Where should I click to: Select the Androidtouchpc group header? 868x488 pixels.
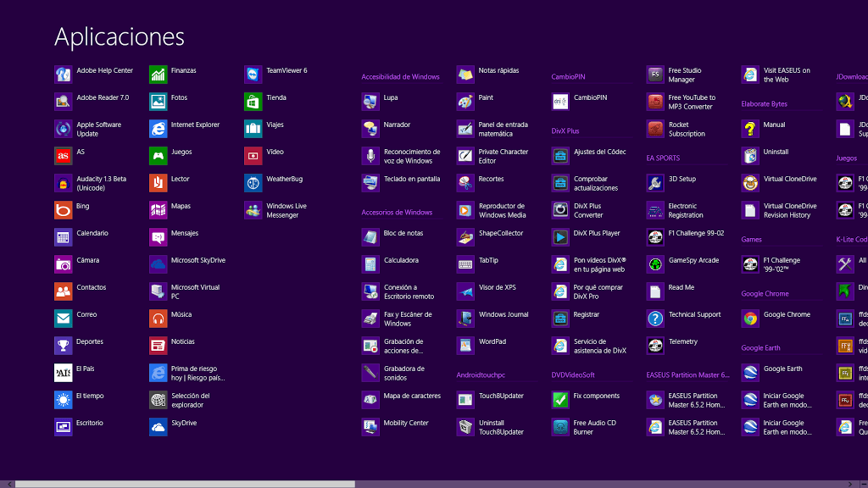tap(481, 375)
